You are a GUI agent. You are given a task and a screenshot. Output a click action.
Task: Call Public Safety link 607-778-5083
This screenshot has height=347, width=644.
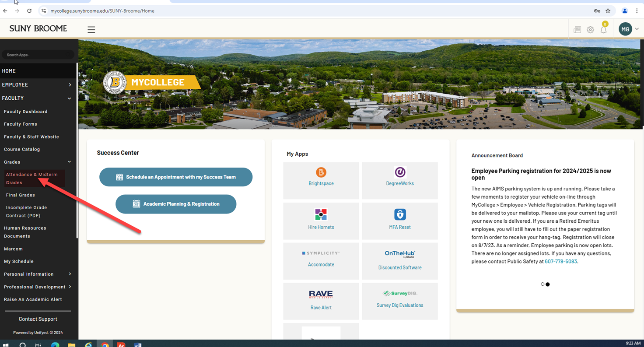click(560, 261)
